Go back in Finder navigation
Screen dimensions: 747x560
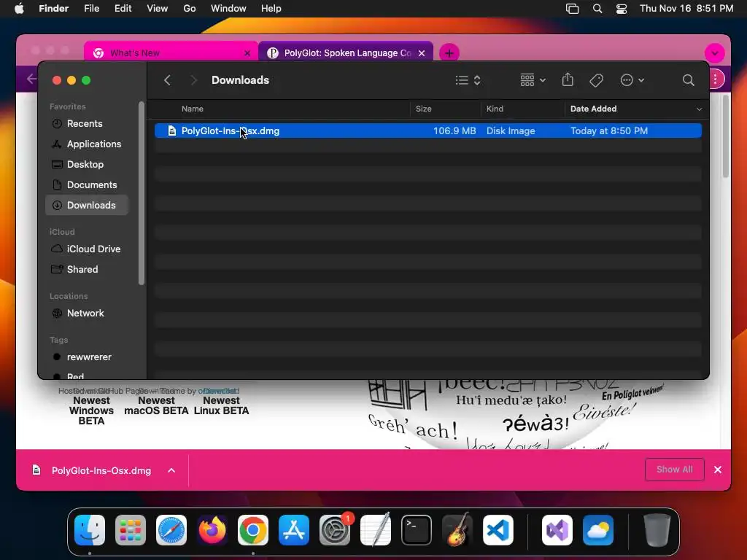tap(167, 80)
